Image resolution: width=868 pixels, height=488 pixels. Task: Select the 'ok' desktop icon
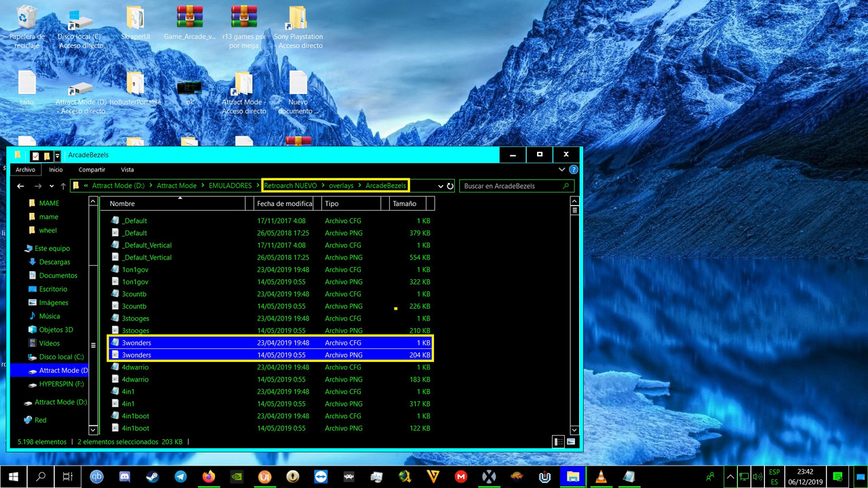[190, 93]
